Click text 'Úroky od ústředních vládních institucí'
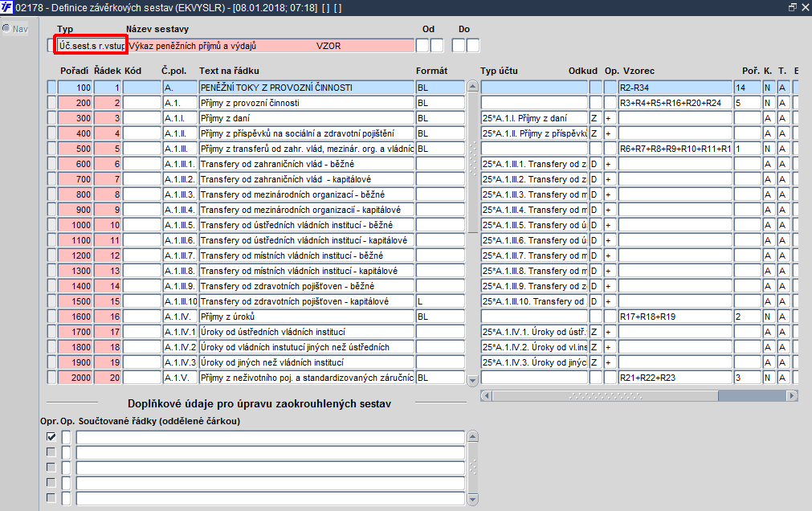This screenshot has height=511, width=812. [x=273, y=332]
